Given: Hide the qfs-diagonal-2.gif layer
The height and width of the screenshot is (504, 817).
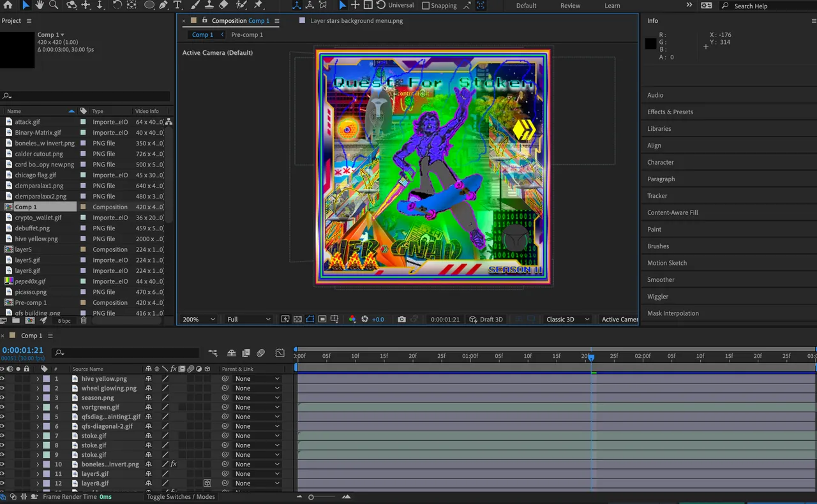Looking at the screenshot, I should point(2,426).
